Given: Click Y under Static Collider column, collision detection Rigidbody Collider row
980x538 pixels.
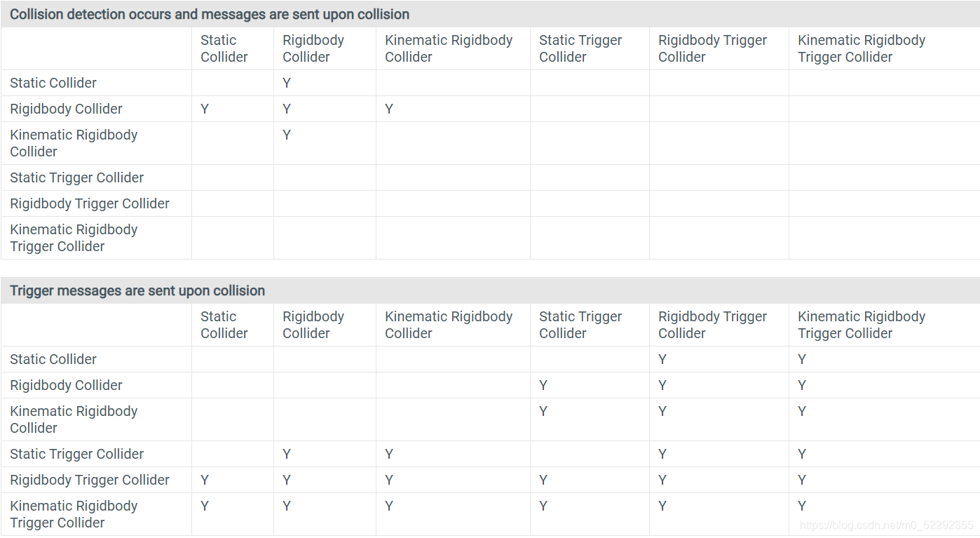Looking at the screenshot, I should coord(205,109).
